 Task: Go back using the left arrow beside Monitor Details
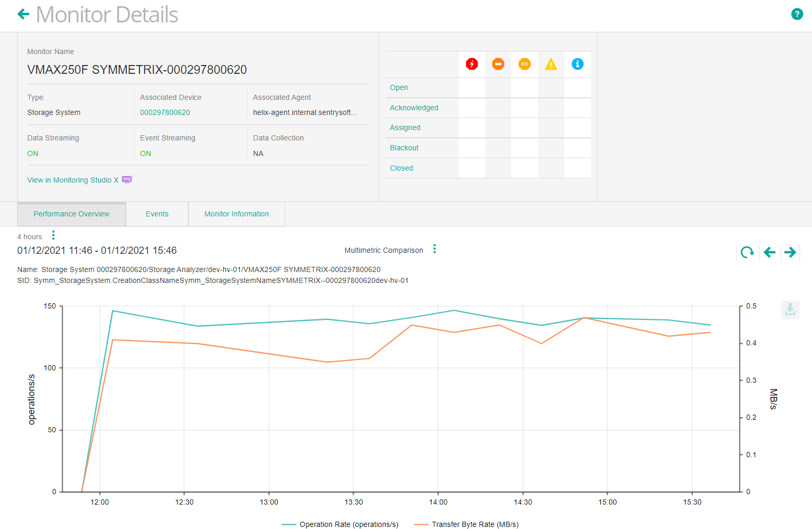coord(23,14)
